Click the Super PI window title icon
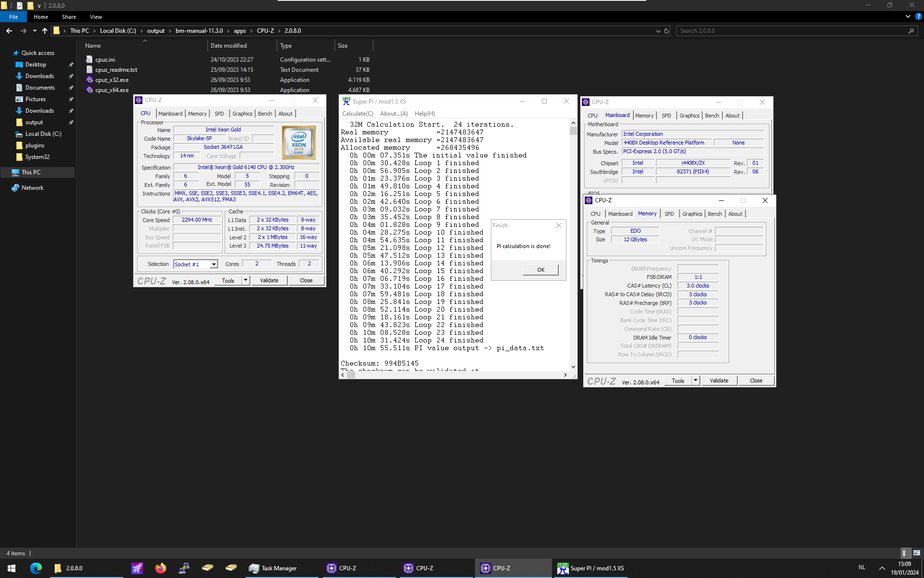Viewport: 924px width, 578px height. tap(346, 101)
